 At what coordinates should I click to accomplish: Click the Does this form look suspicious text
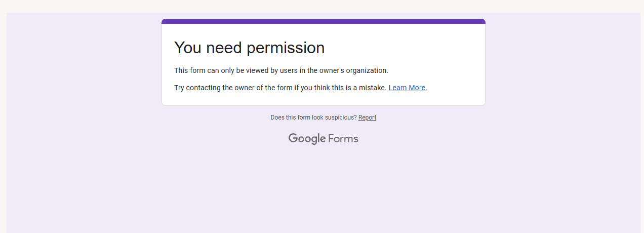pos(313,118)
